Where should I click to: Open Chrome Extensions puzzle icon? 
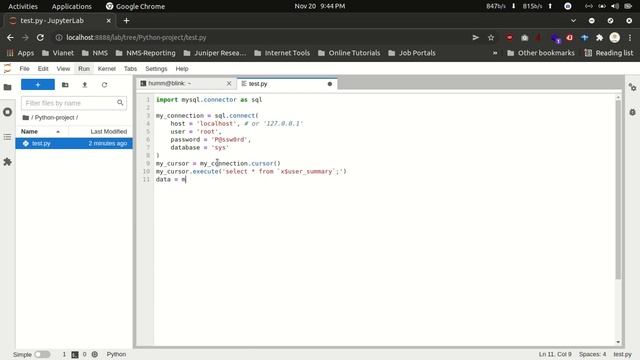pos(600,38)
